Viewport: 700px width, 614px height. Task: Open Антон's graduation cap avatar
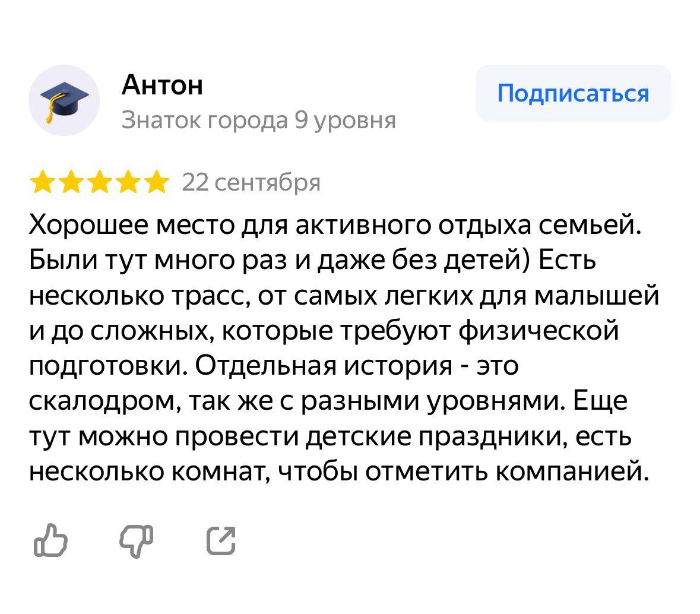[64, 100]
